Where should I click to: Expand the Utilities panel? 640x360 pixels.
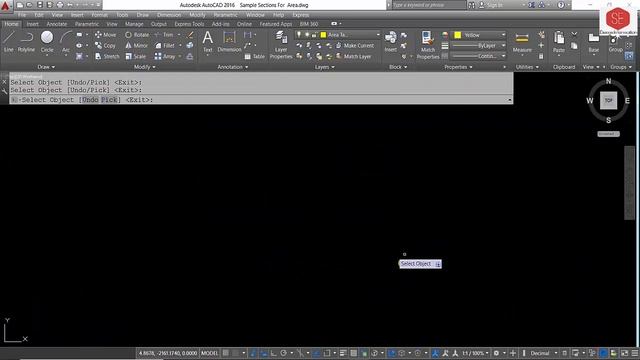[527, 67]
